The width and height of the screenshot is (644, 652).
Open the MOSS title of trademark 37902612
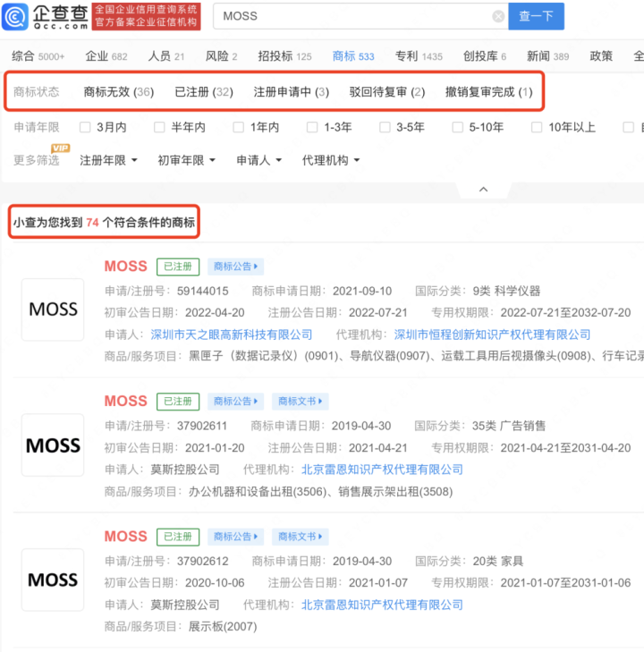125,537
